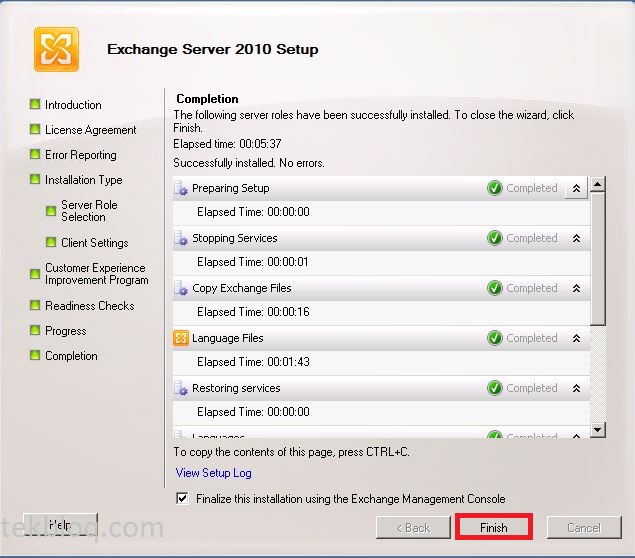Click green check next to Preparing Setup
The image size is (635, 558).
494,188
